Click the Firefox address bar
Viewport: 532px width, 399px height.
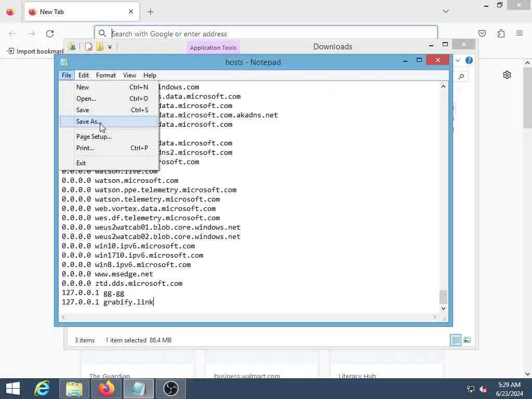(266, 34)
